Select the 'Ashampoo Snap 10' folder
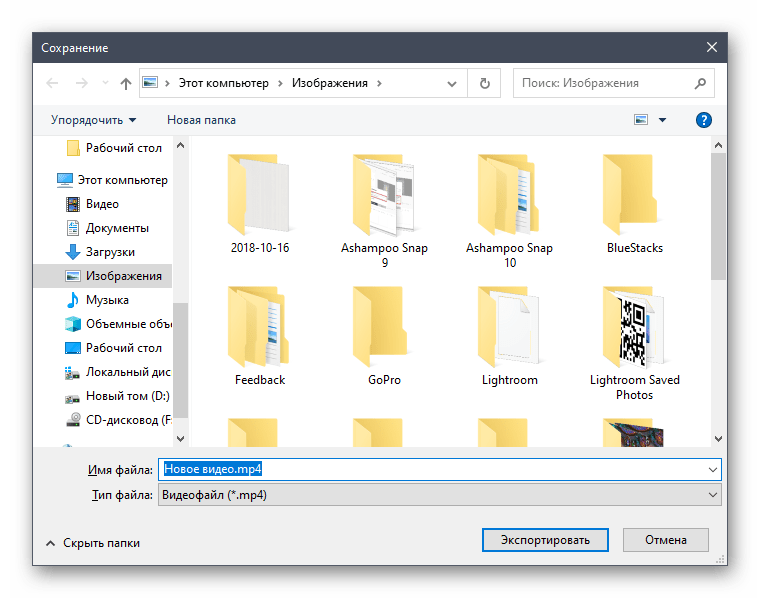The height and width of the screenshot is (598, 760). (509, 211)
